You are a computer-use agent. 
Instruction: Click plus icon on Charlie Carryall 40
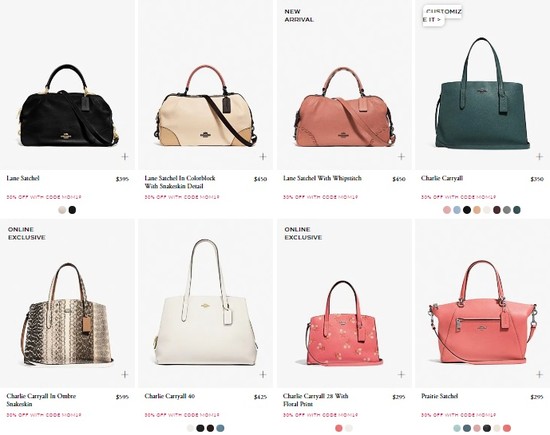(x=263, y=374)
